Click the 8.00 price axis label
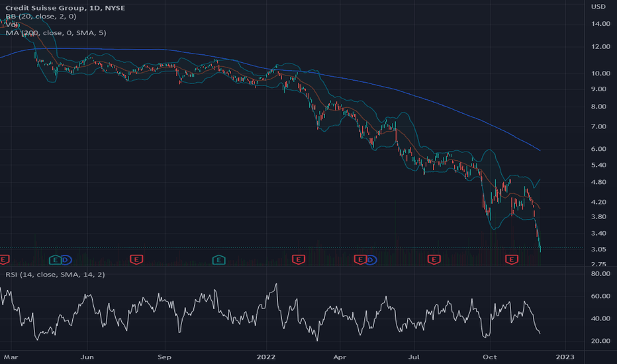 coord(598,107)
